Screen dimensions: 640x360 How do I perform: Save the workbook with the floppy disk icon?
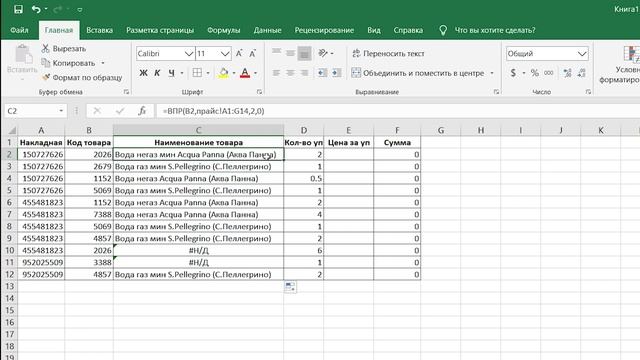tap(18, 9)
